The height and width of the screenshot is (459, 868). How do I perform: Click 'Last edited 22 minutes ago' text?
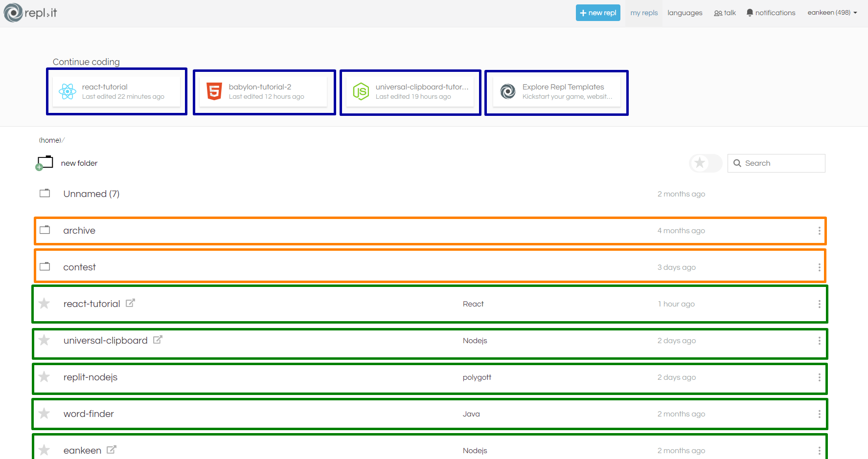[x=123, y=97]
